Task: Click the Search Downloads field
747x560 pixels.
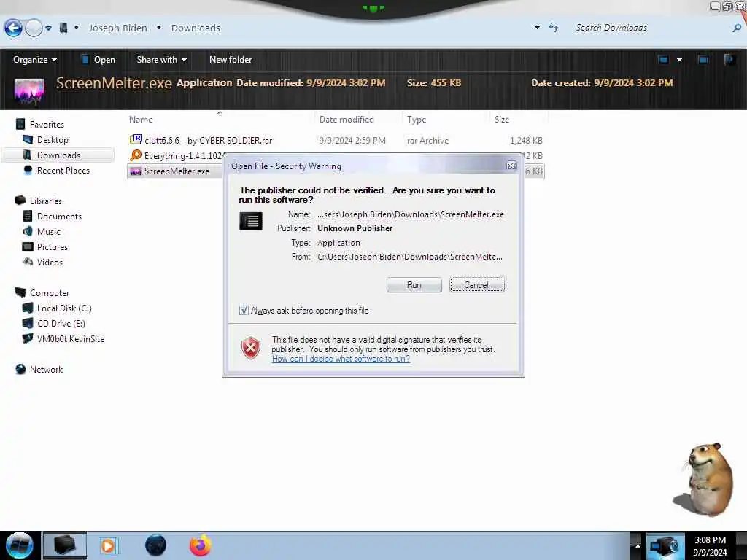Action: pos(650,28)
